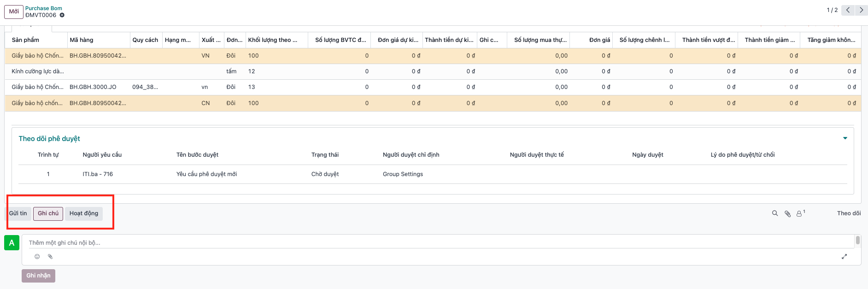This screenshot has width=868, height=289.
Task: Click the Group Settings approver cell
Action: (403, 174)
